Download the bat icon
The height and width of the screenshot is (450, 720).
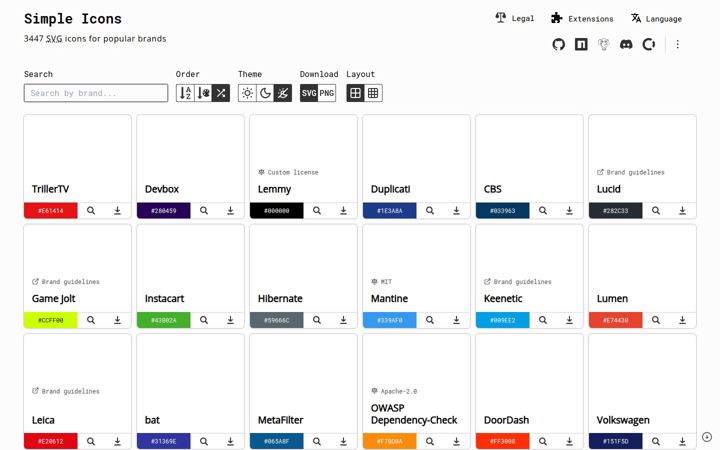(x=231, y=441)
